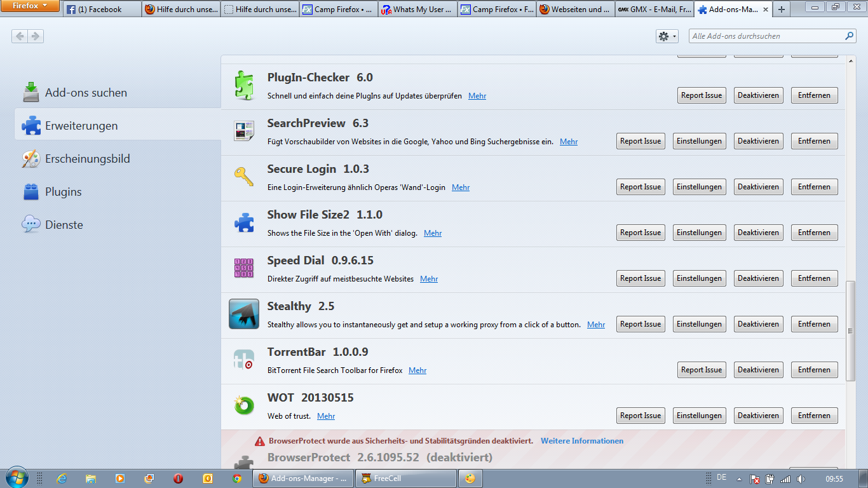Switch to the Whats My User tab
This screenshot has width=868, height=488.
(x=418, y=10)
